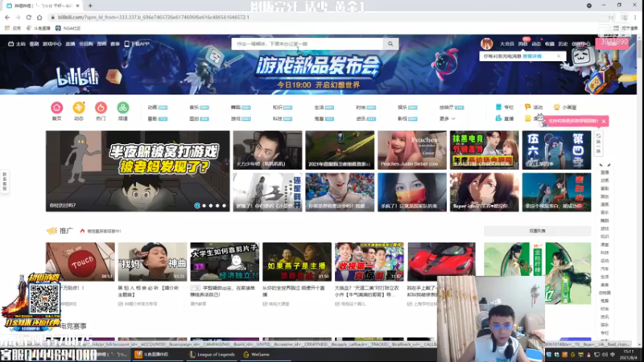Open the red 热门 trending icon
Image resolution: width=644 pixels, height=362 pixels.
101,108
